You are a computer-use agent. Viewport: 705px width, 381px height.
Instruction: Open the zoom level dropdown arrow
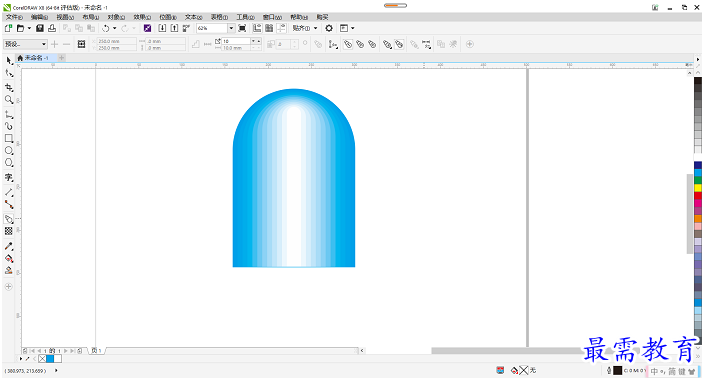tap(231, 28)
